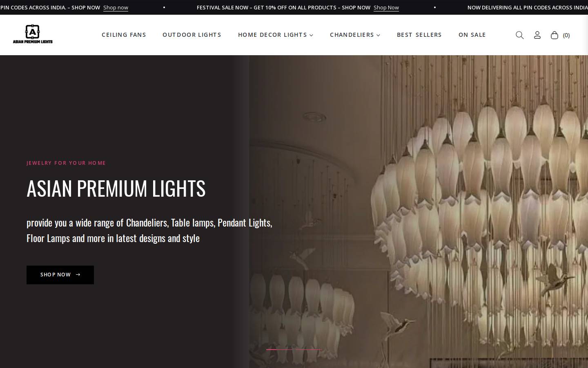Click the festival sale 10% off announcement text
This screenshot has width=588, height=368.
click(x=283, y=7)
